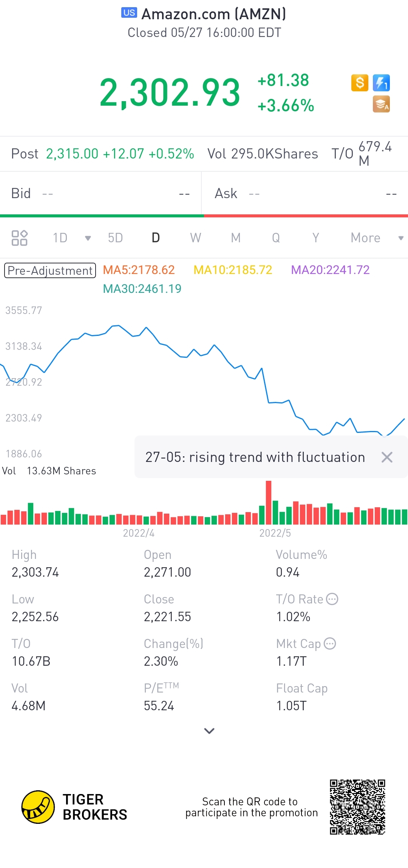The image size is (408, 868).
Task: Tap the QR code image
Action: point(357,807)
